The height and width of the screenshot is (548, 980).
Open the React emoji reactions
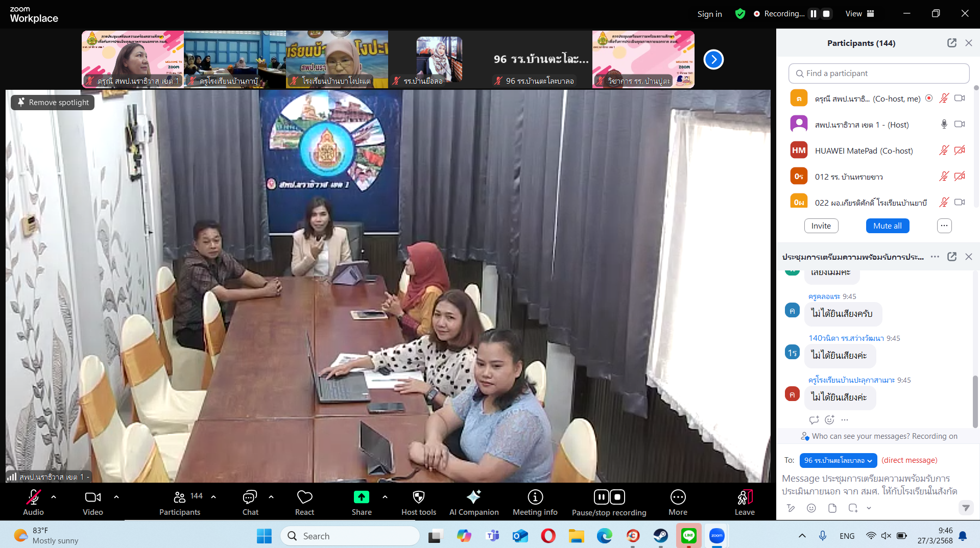(304, 497)
